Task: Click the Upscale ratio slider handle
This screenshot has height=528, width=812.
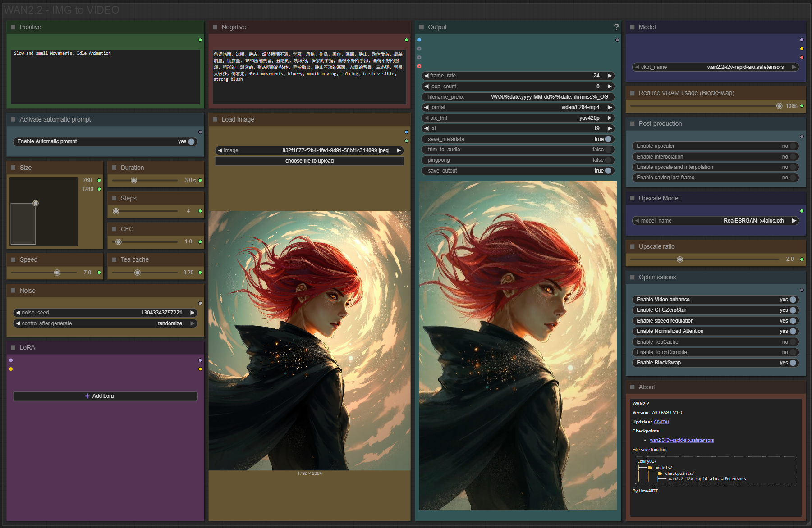Action: point(680,259)
